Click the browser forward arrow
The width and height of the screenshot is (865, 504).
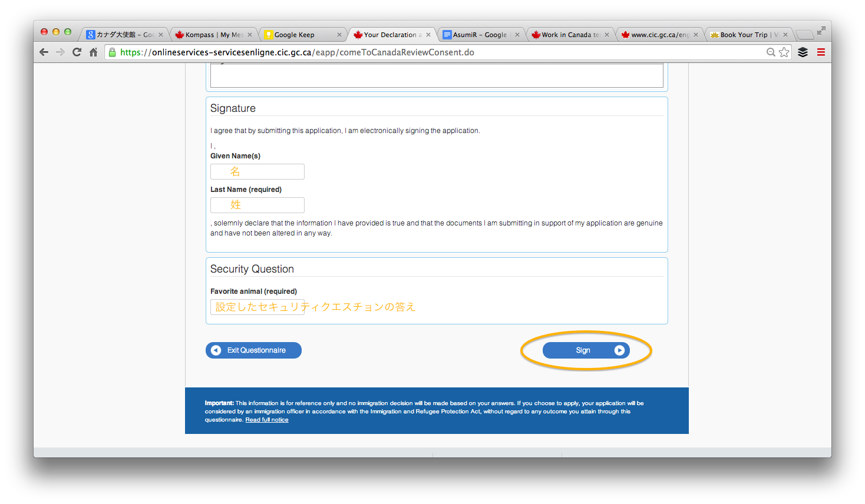pyautogui.click(x=60, y=52)
